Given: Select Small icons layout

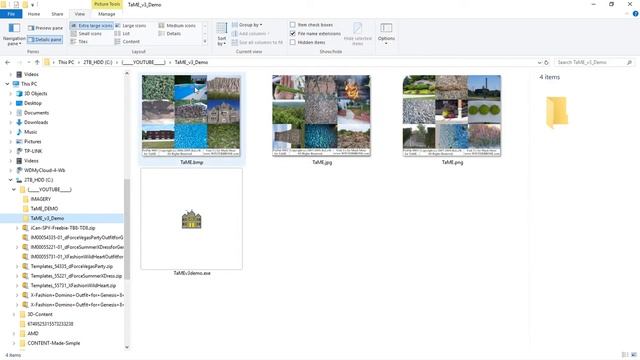Looking at the screenshot, I should click(x=86, y=33).
